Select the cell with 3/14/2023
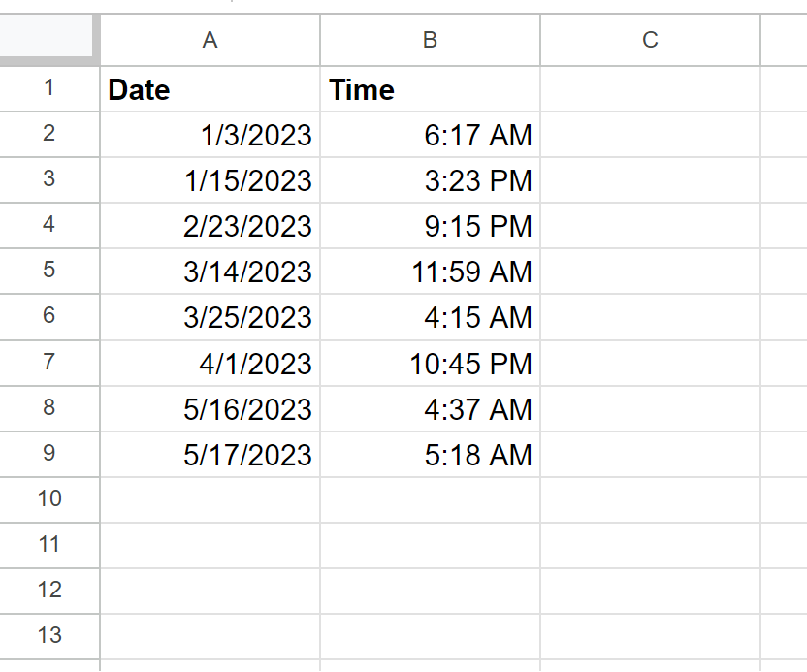807x672 pixels. click(210, 272)
